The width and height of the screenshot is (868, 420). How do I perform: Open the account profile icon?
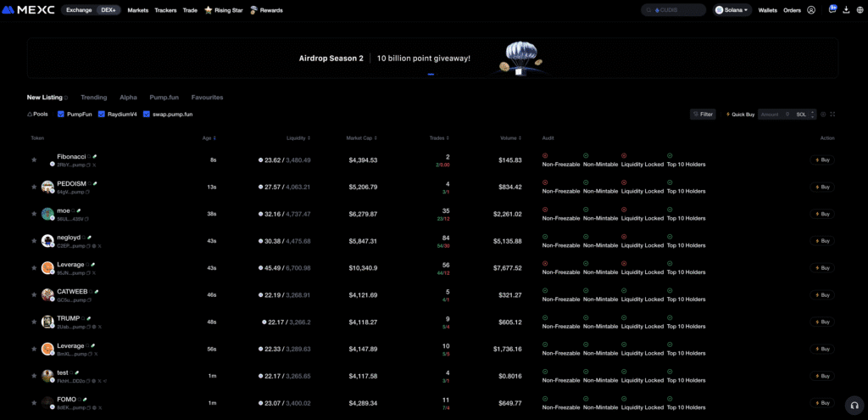coord(811,10)
